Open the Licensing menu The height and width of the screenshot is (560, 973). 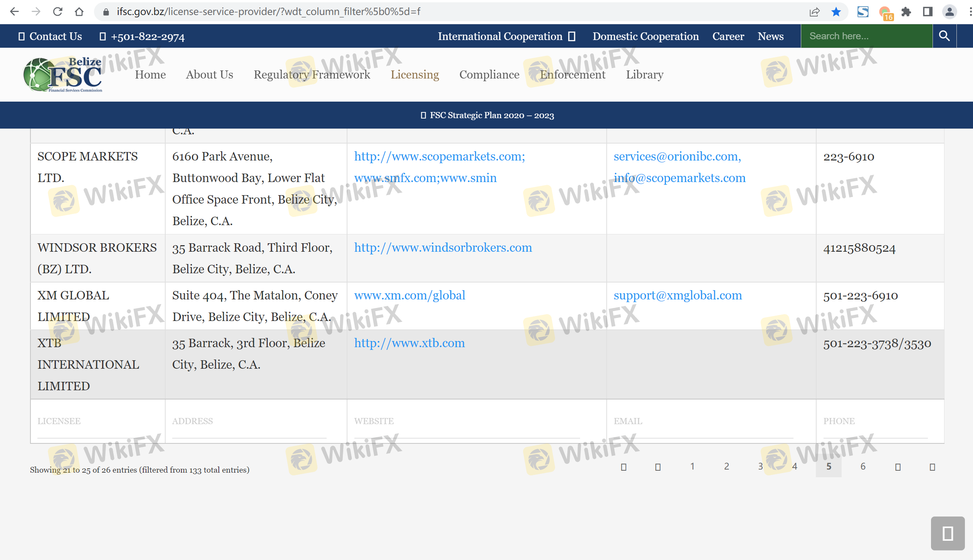(414, 75)
